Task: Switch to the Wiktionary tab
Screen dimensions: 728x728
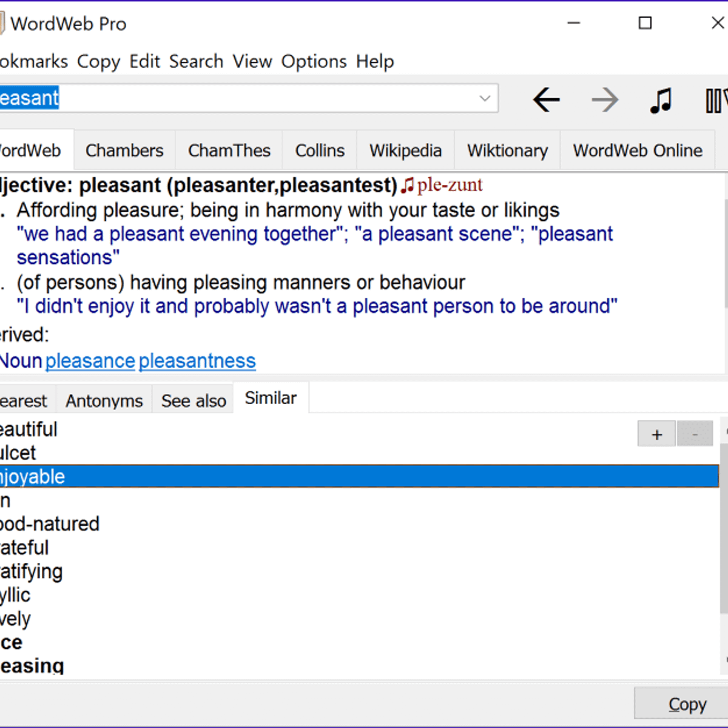Action: (x=507, y=150)
